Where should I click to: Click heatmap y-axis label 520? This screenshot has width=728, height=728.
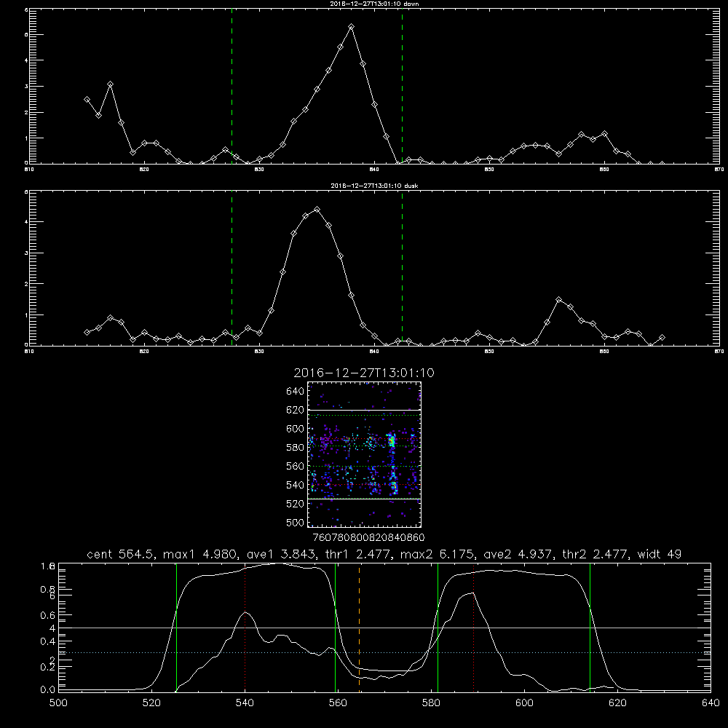coord(296,504)
